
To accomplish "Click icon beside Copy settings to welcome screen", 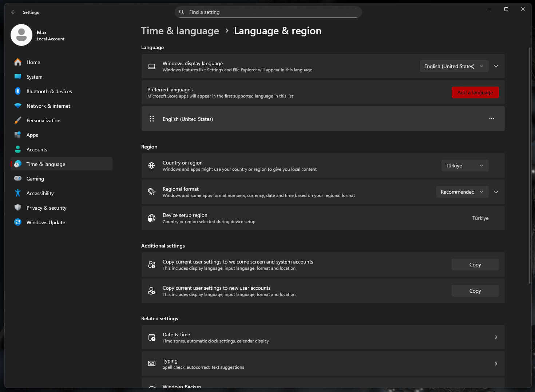I will point(152,265).
